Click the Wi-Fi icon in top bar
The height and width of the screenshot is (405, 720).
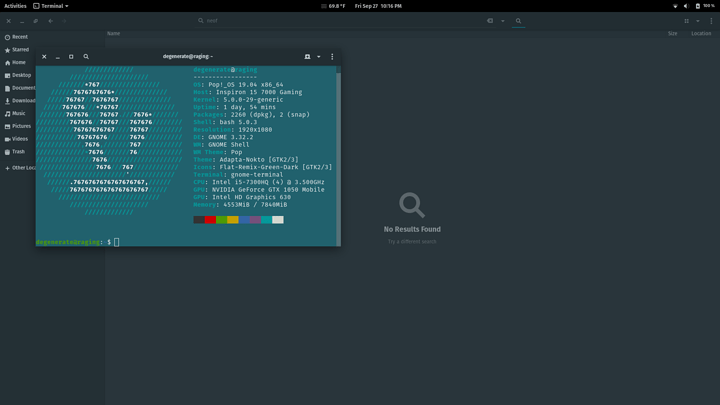pos(675,6)
